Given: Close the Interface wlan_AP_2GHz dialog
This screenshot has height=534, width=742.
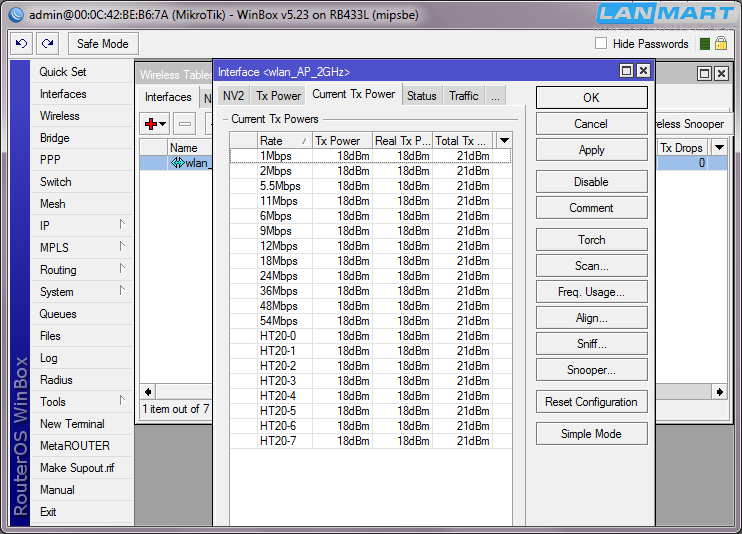Looking at the screenshot, I should [643, 71].
